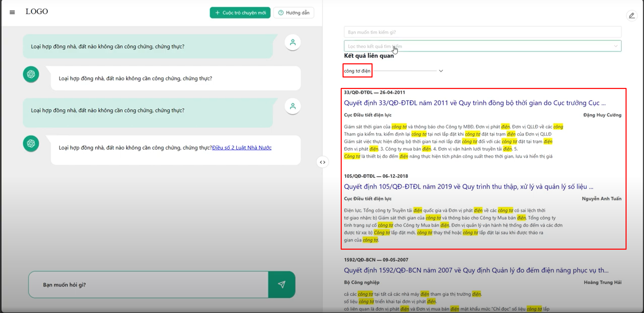Click the first user avatar icon
This screenshot has width=644, height=313.
point(292,42)
